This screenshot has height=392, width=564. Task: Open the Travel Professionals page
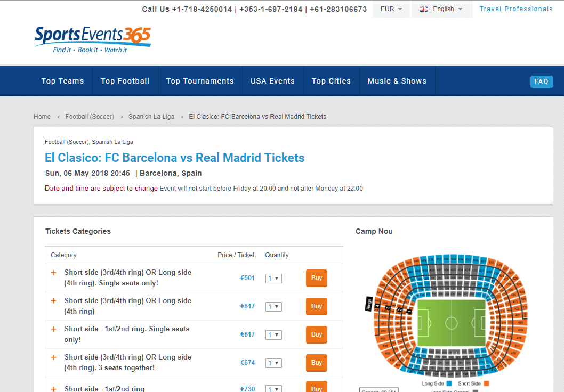[515, 9]
